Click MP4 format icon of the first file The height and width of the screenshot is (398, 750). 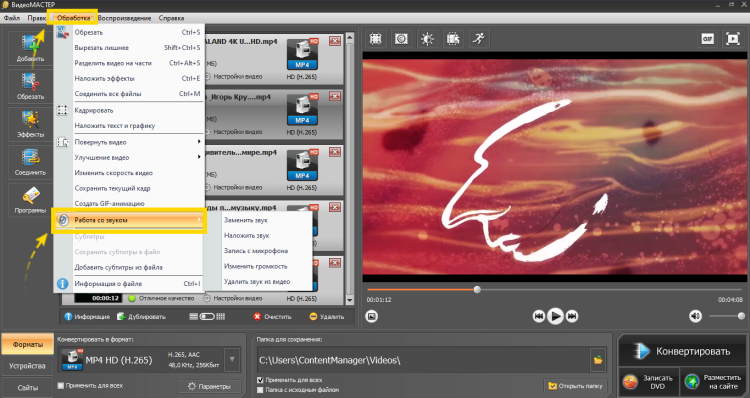coord(302,55)
